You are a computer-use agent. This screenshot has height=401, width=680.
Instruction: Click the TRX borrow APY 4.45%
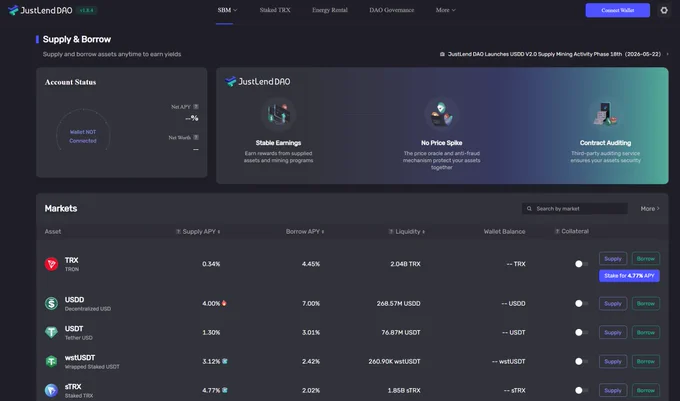(x=311, y=264)
